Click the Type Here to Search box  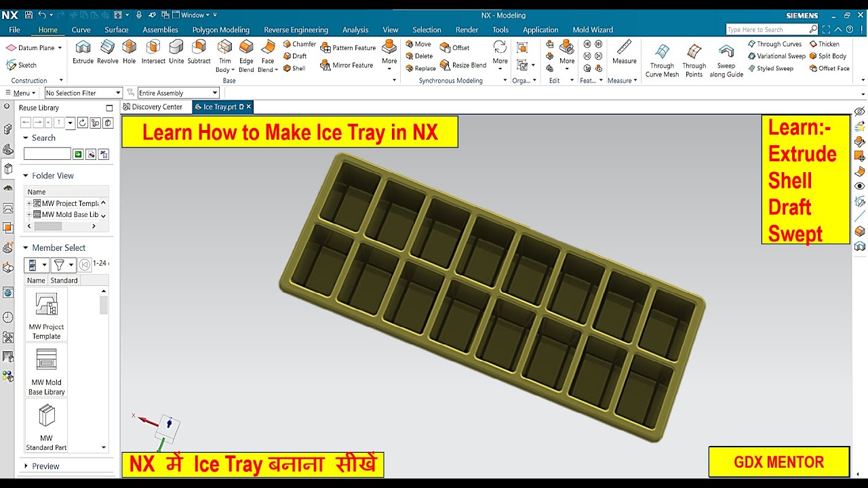tap(772, 30)
